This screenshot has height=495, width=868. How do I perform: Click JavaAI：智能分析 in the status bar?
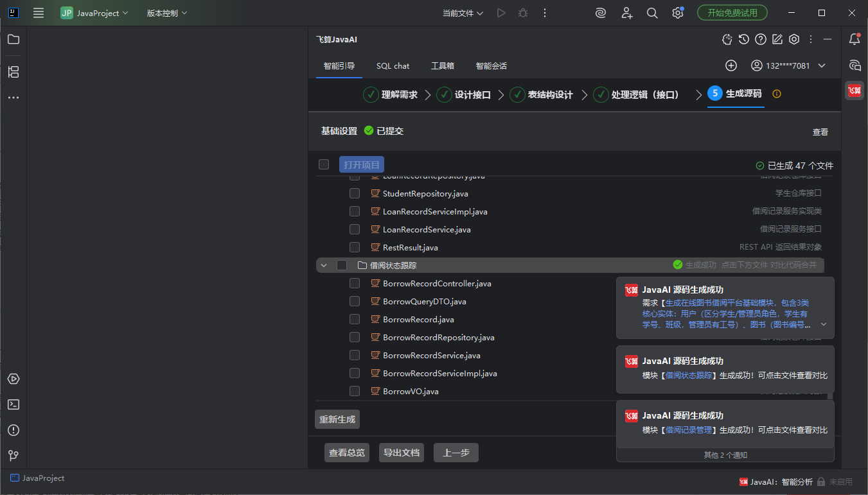(x=776, y=482)
